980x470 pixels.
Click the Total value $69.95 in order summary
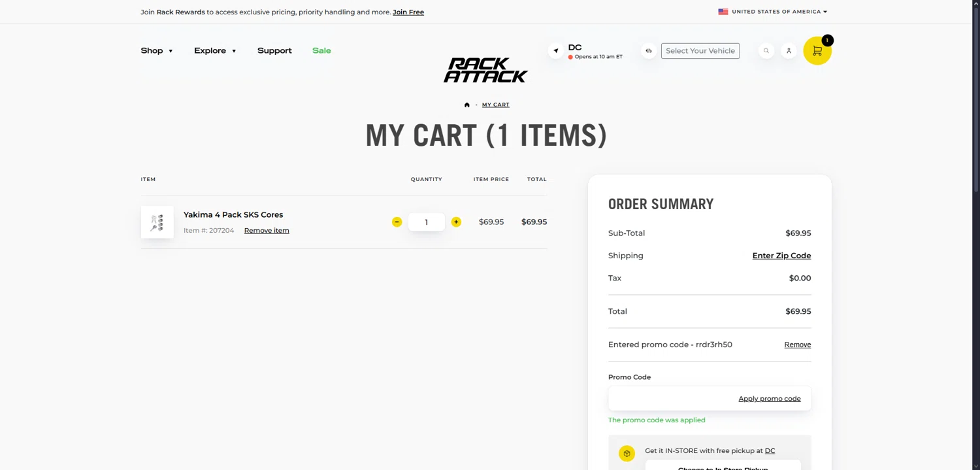pyautogui.click(x=798, y=311)
